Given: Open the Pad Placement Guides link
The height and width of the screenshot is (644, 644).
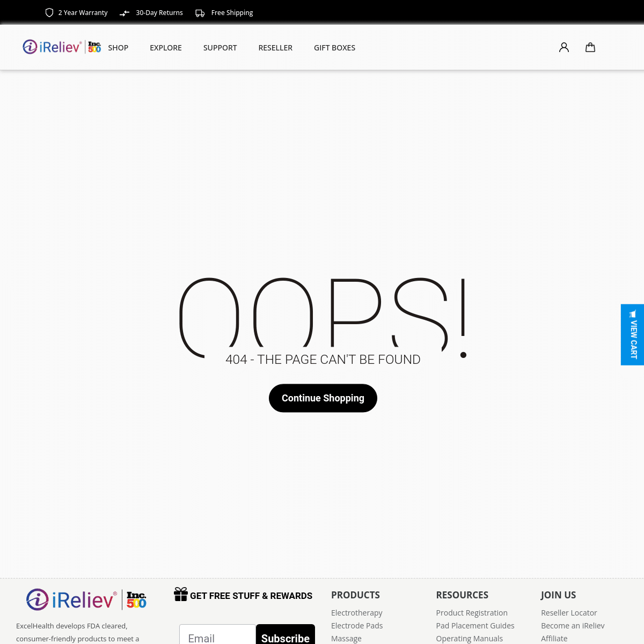Looking at the screenshot, I should click(x=475, y=626).
